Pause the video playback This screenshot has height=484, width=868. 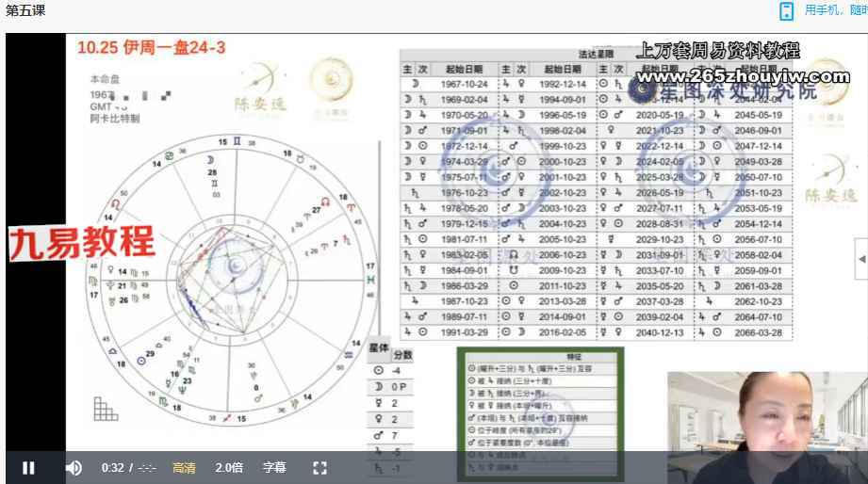pos(28,467)
